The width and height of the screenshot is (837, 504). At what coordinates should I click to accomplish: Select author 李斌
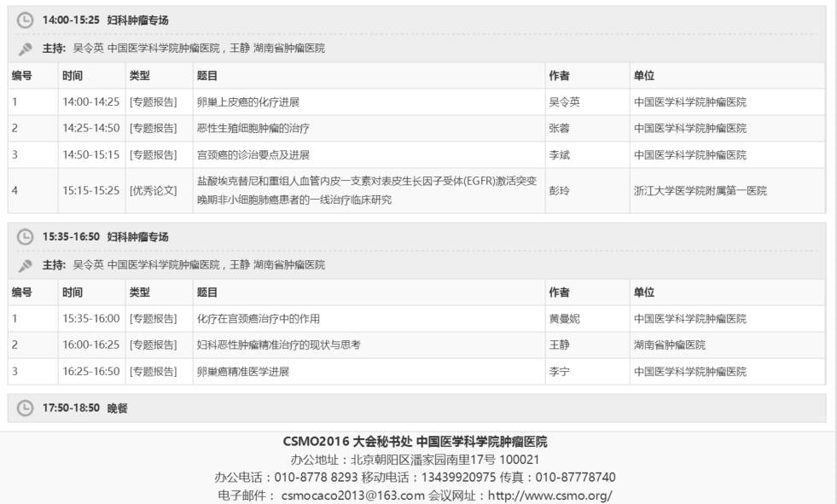point(560,155)
